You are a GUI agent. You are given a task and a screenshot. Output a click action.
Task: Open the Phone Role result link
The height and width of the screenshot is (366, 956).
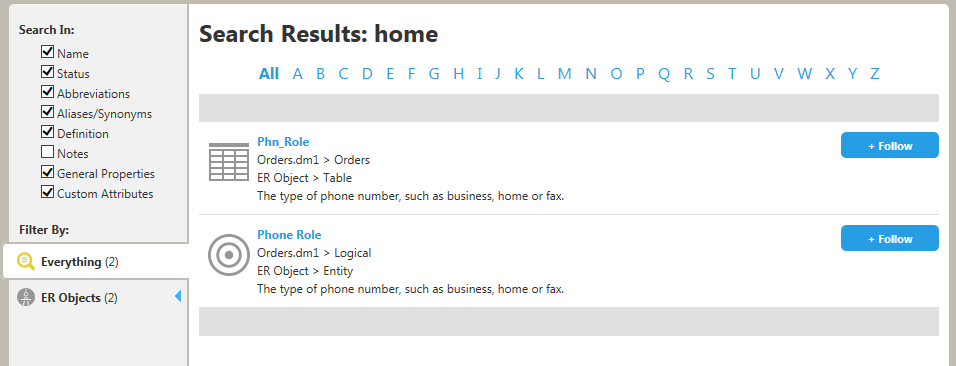point(289,235)
